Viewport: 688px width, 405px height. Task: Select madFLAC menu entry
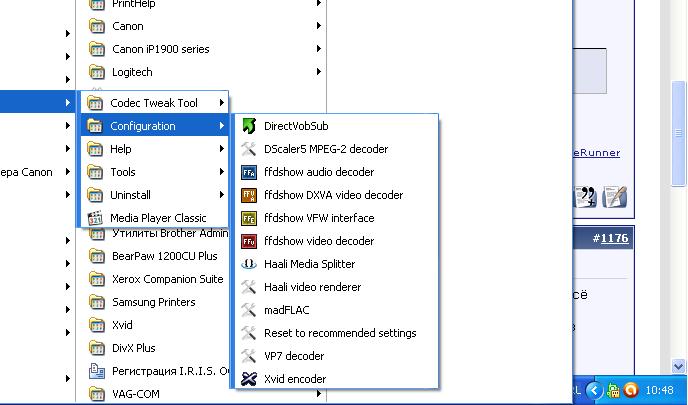point(288,310)
